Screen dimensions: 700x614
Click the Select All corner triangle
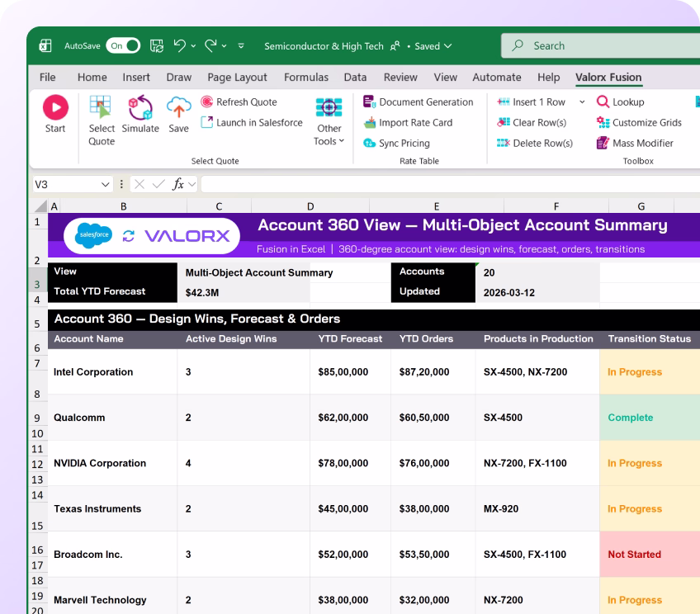(x=40, y=205)
